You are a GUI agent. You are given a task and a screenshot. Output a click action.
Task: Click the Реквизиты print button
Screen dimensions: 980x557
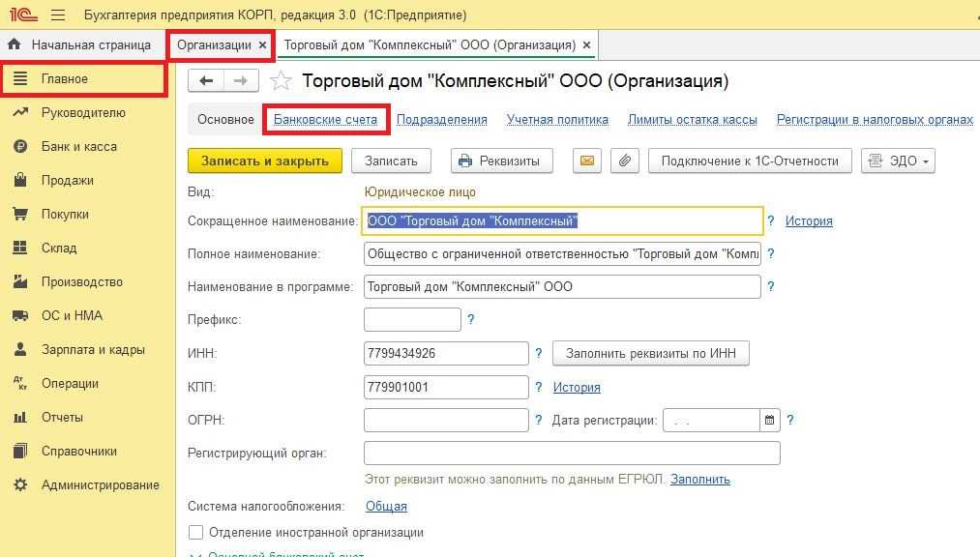(502, 161)
